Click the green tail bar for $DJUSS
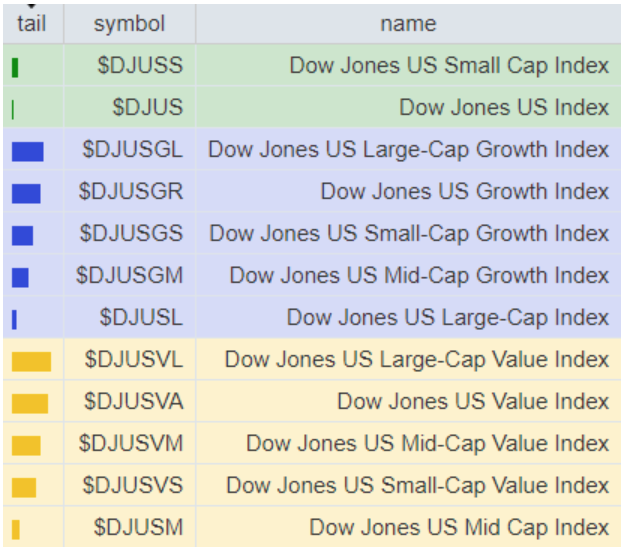Viewport: 626px width, 550px height. point(16,67)
